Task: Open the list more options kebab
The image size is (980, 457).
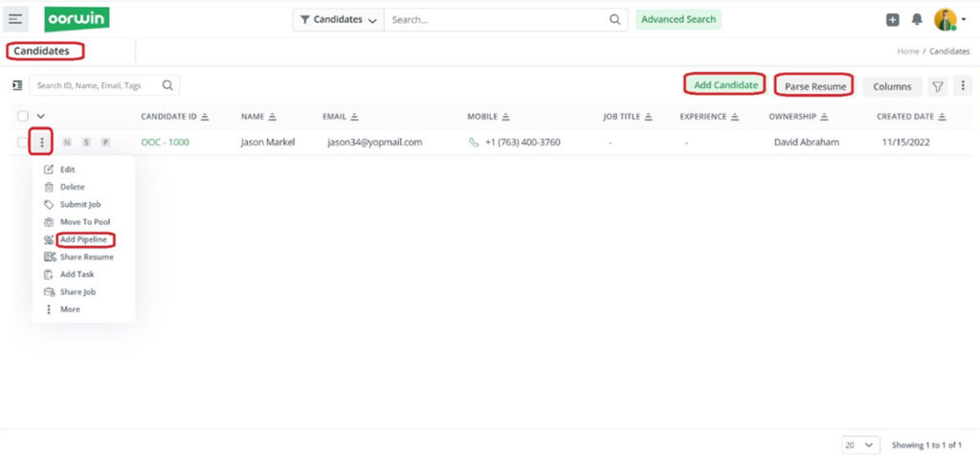Action: pos(963,86)
